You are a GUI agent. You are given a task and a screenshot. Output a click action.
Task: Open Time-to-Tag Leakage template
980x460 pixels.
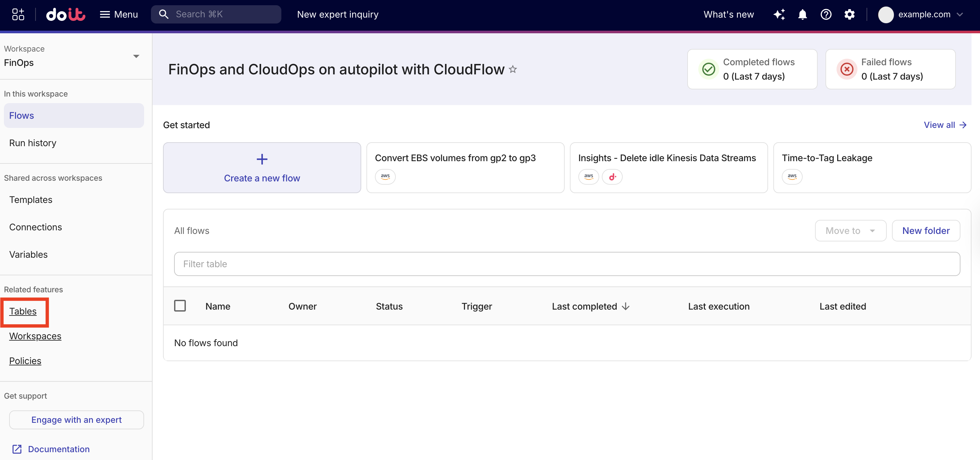[x=872, y=168]
